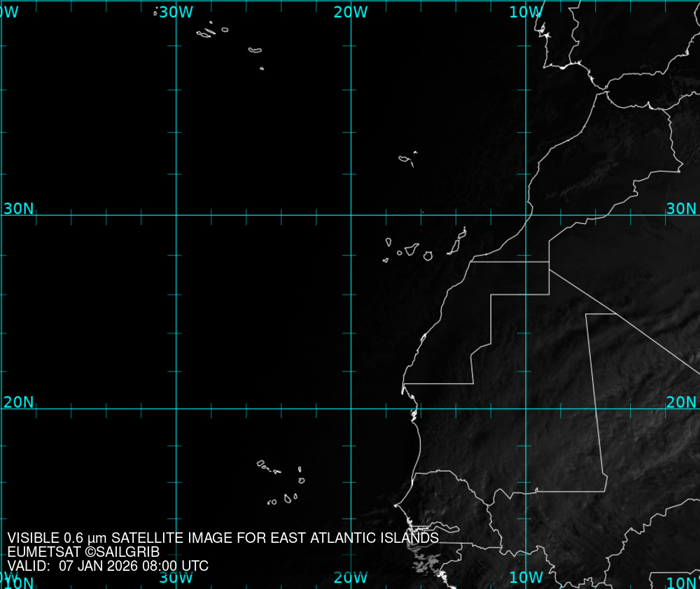Click the 20W longitude label at bottom edge
The image size is (700, 589).
point(351,577)
